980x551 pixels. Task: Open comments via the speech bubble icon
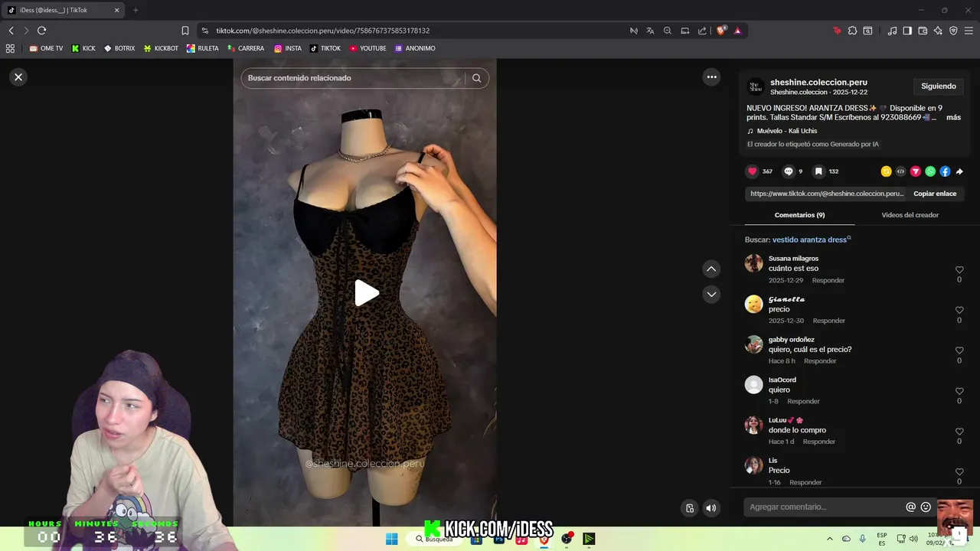tap(789, 171)
